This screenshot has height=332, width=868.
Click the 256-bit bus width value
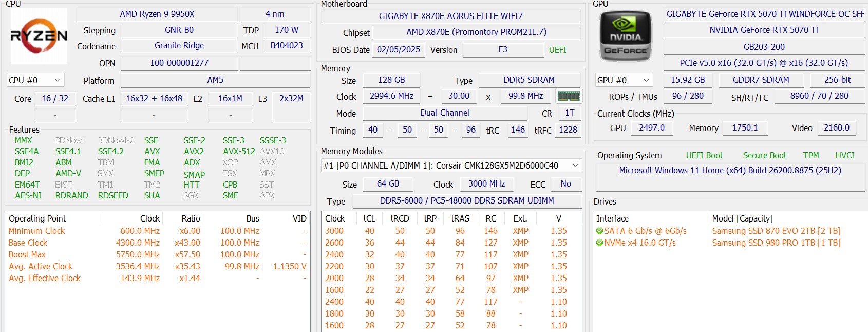click(x=837, y=80)
